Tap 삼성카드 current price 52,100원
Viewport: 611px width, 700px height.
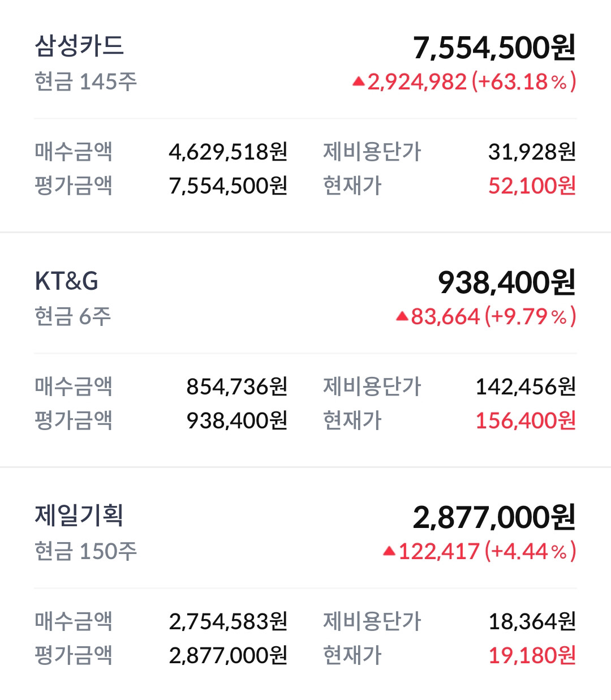tap(532, 186)
